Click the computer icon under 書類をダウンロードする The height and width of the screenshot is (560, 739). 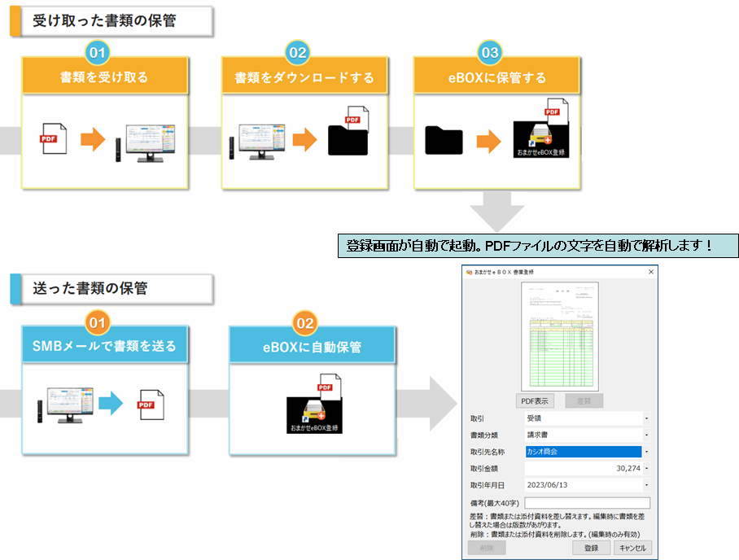(x=257, y=142)
